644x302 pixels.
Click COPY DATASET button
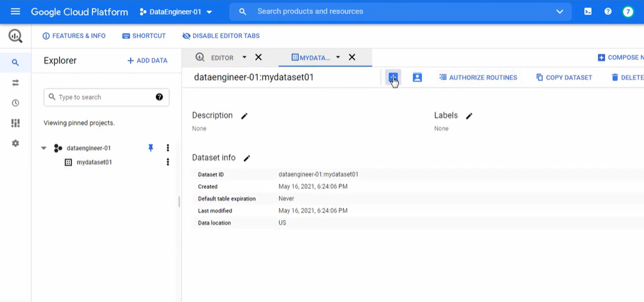click(565, 78)
